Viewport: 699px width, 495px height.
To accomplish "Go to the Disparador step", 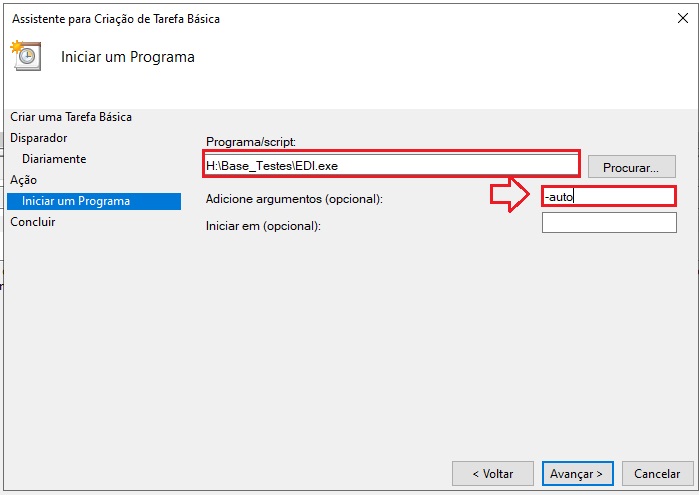I will tap(39, 138).
